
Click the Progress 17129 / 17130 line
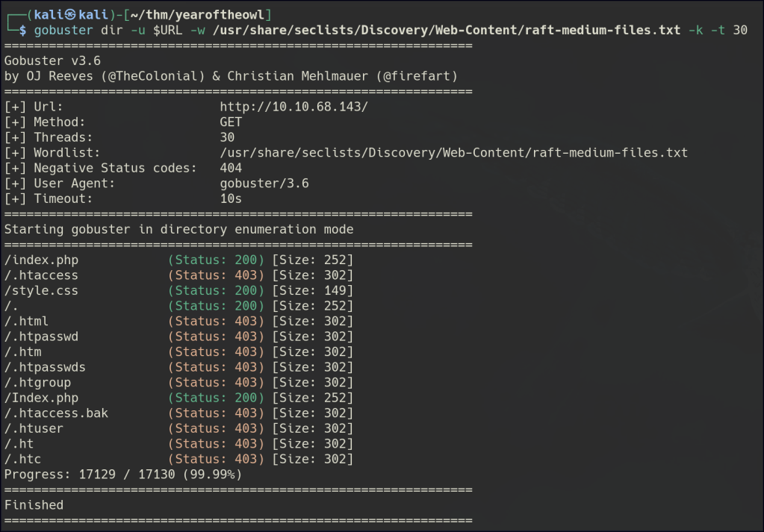pyautogui.click(x=123, y=474)
